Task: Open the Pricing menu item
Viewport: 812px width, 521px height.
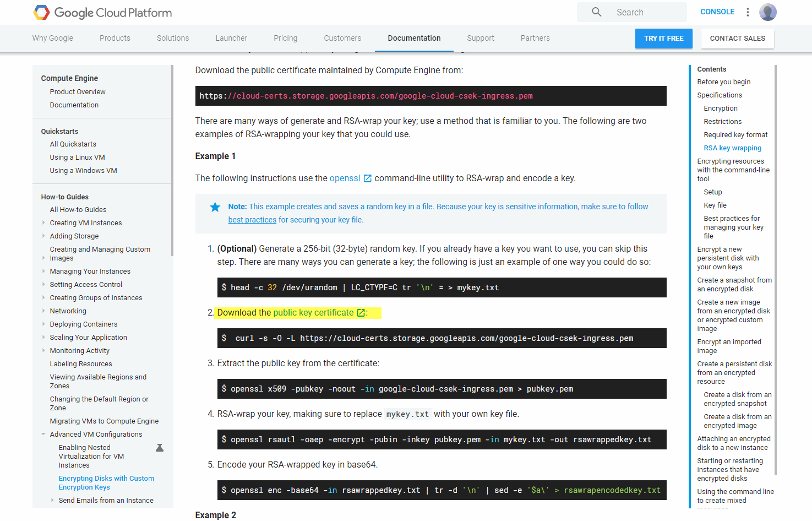Action: (x=285, y=38)
